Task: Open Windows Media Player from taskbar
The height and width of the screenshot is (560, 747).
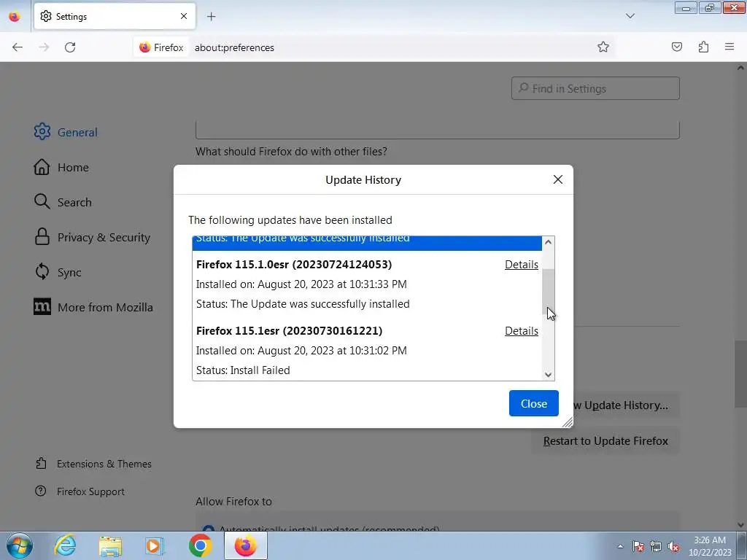Action: click(155, 545)
